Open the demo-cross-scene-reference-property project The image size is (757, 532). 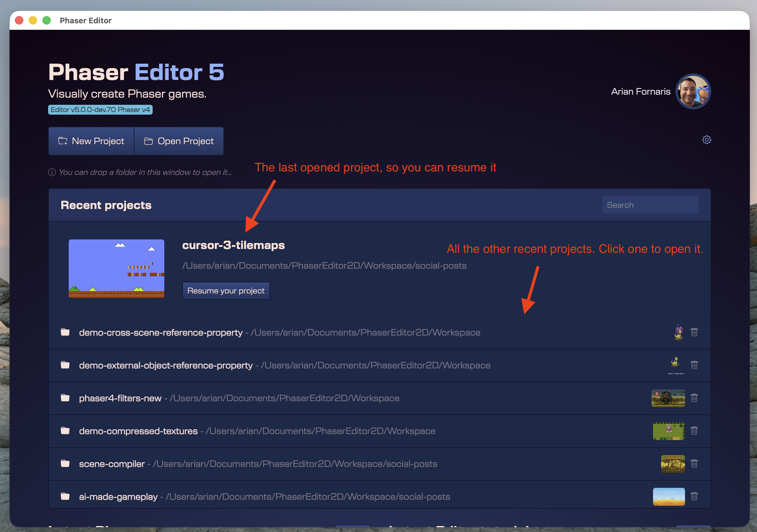tap(379, 332)
